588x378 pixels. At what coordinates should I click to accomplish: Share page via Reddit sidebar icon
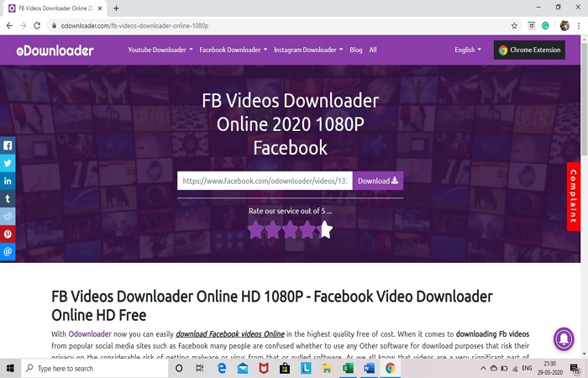[8, 216]
